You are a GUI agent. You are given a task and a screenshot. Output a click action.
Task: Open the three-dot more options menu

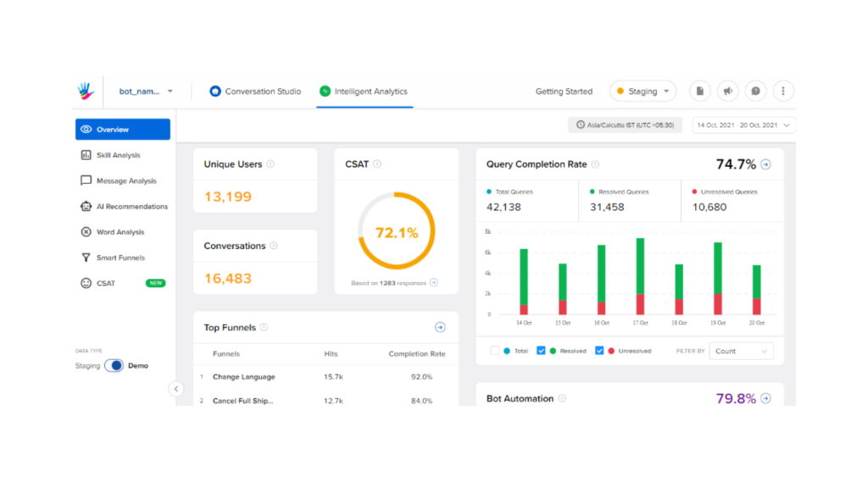pos(783,91)
